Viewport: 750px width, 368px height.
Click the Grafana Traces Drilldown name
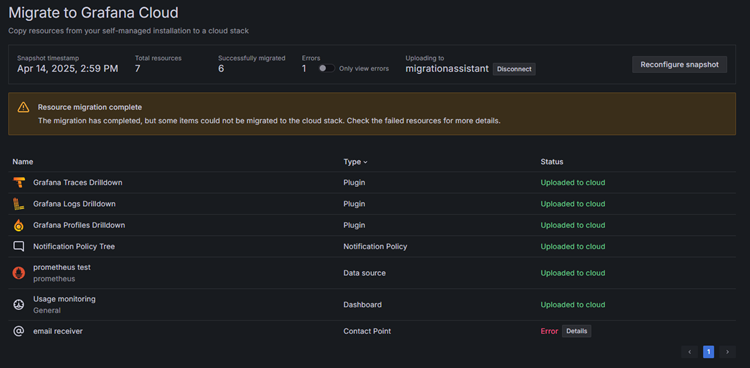77,182
